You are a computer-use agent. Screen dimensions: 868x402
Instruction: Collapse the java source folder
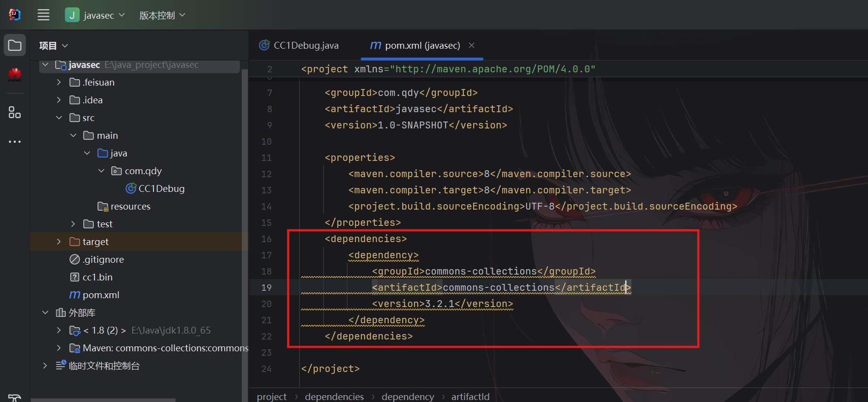pos(87,153)
